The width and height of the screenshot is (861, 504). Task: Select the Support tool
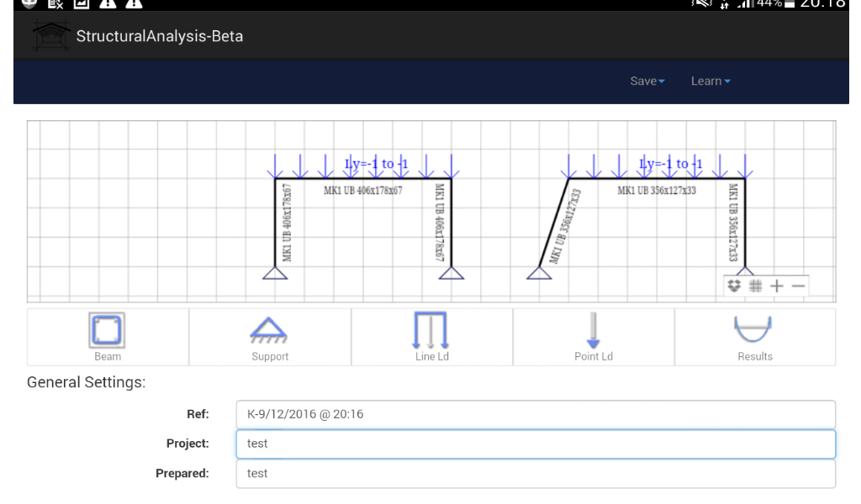tap(270, 337)
